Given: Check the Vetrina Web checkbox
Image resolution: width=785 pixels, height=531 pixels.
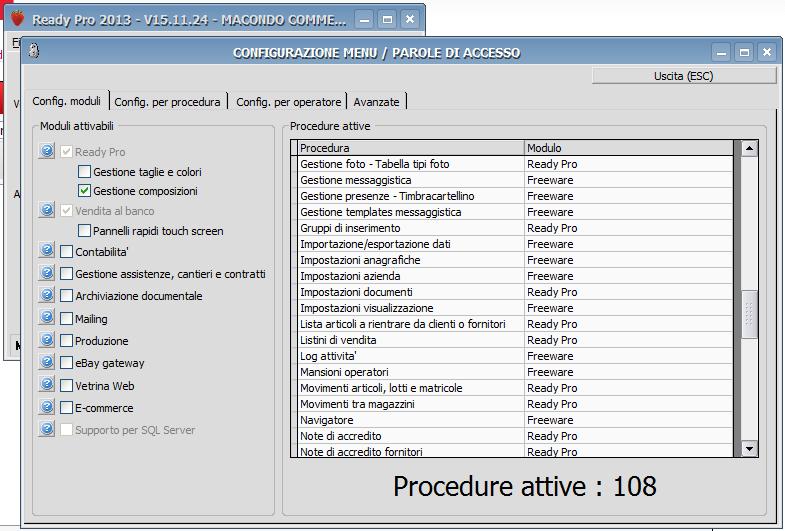Looking at the screenshot, I should [66, 385].
